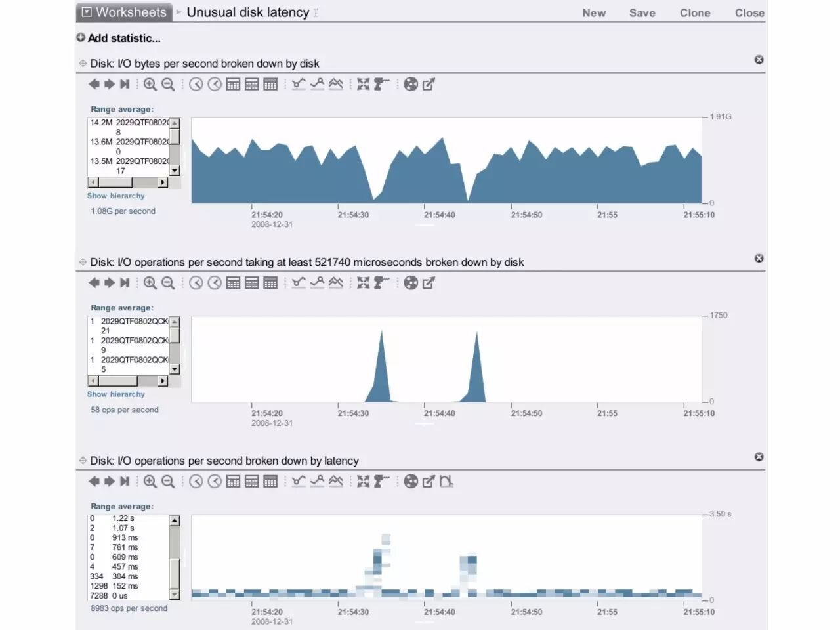Show minimum on the latency graph
The height and width of the screenshot is (630, 840).
point(299,482)
